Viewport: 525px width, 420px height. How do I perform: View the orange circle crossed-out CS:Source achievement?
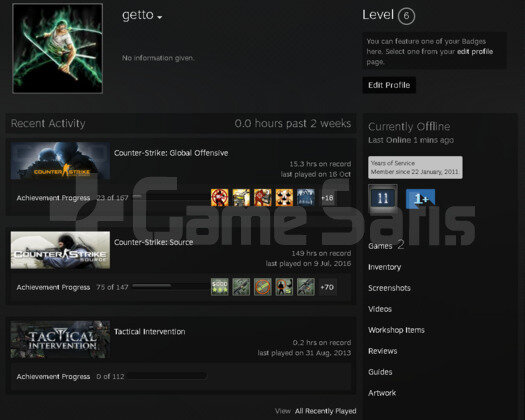262,287
